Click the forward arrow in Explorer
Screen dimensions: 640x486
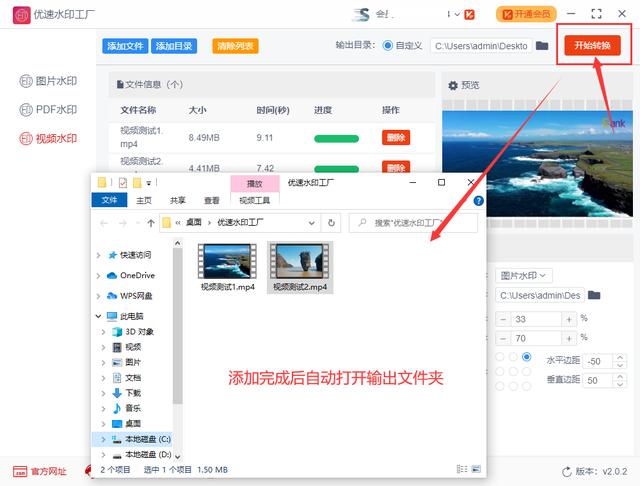(x=122, y=223)
